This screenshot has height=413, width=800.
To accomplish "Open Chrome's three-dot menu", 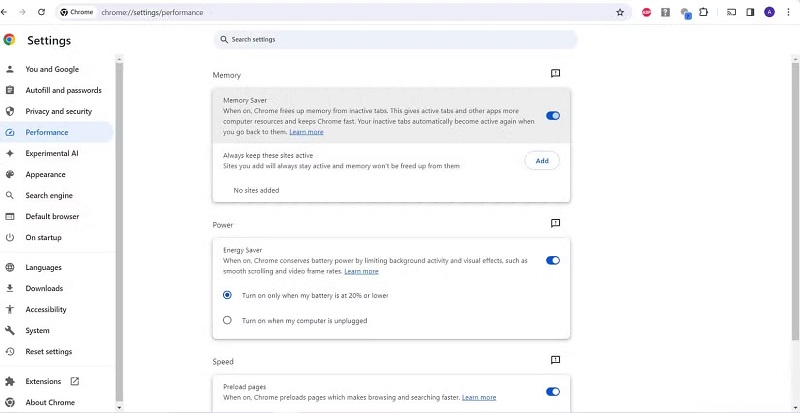I will (788, 12).
